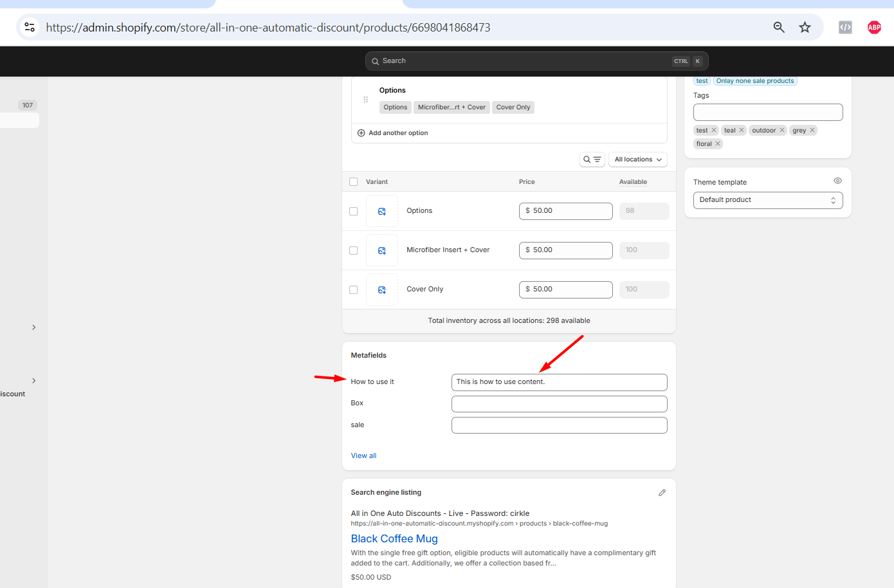Image resolution: width=894 pixels, height=588 pixels.
Task: Open variant search and filter button
Action: 592,160
